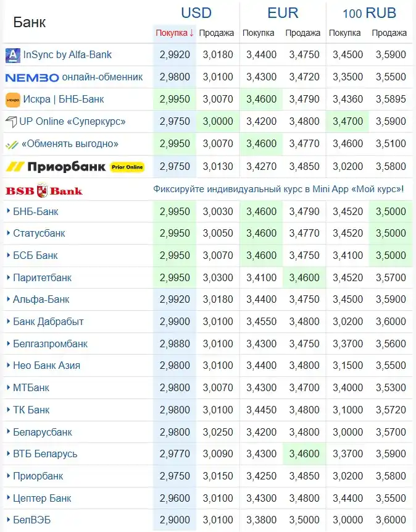
Task: Open the Цептер Банк link
Action: pyautogui.click(x=42, y=499)
